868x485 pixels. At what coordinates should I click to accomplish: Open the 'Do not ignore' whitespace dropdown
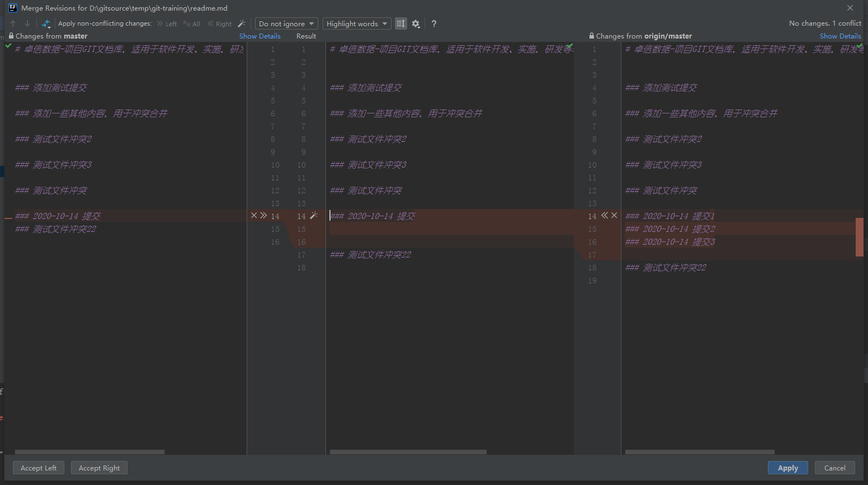click(287, 23)
